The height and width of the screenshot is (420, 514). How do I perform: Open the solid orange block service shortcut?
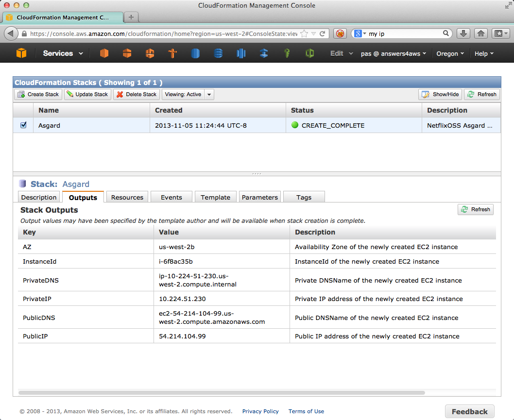pyautogui.click(x=104, y=53)
